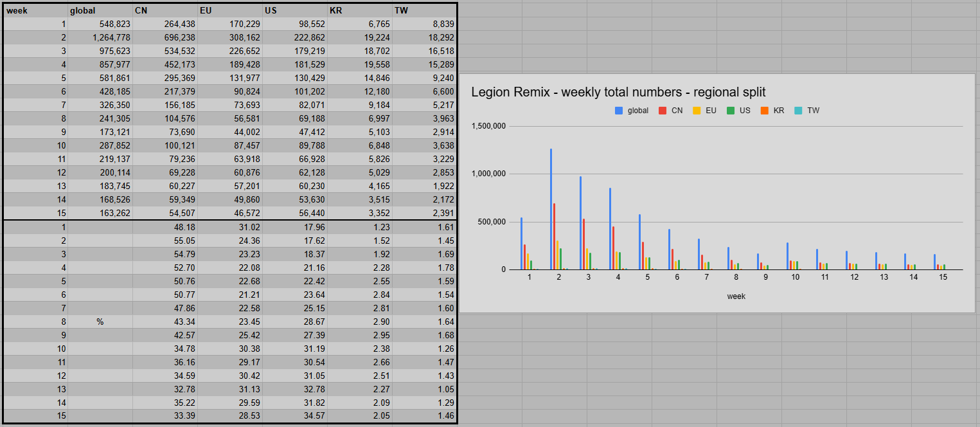Select the week header cell in table

click(x=35, y=10)
